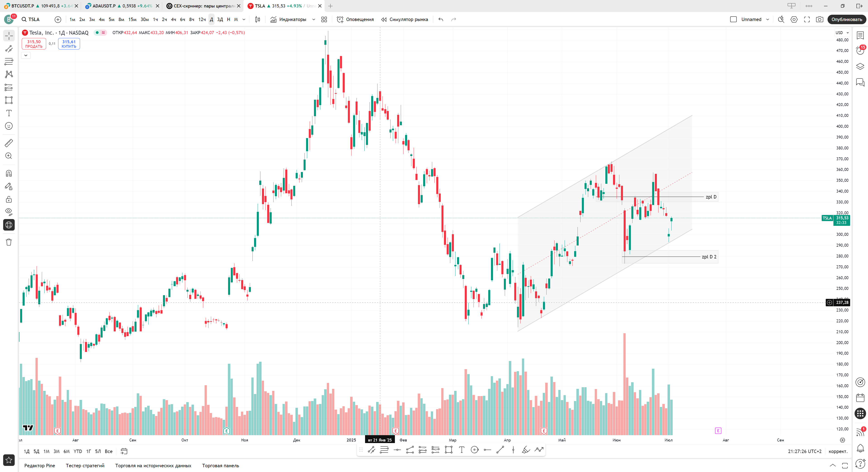
Task: Open the Индикаторы dialog
Action: (288, 19)
